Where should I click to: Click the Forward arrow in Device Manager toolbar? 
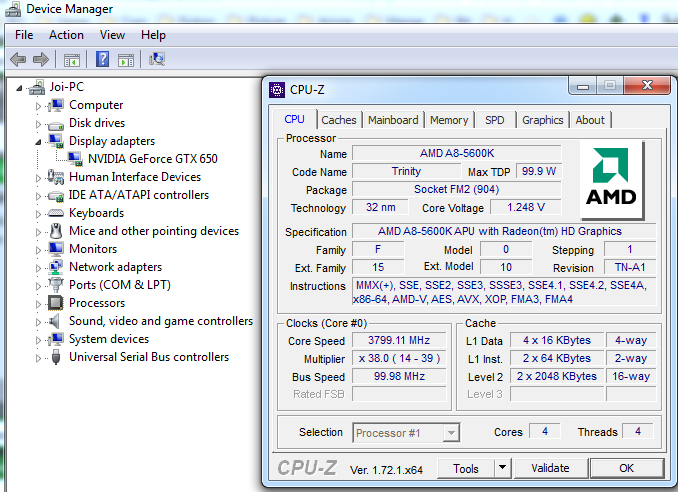tap(41, 59)
